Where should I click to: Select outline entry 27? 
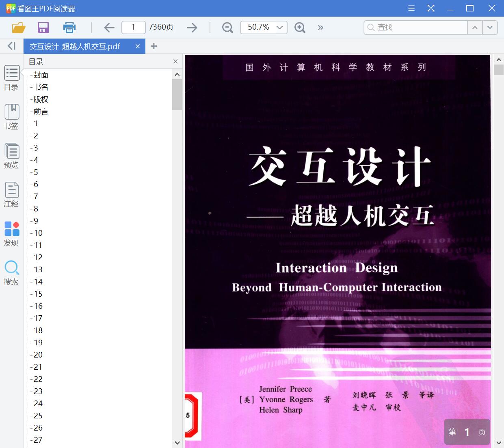pyautogui.click(x=38, y=440)
